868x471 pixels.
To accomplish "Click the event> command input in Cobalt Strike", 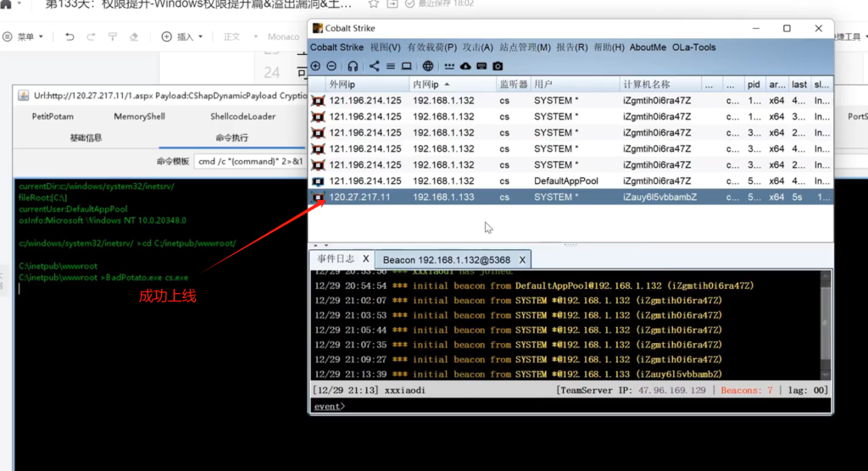I will [x=570, y=407].
